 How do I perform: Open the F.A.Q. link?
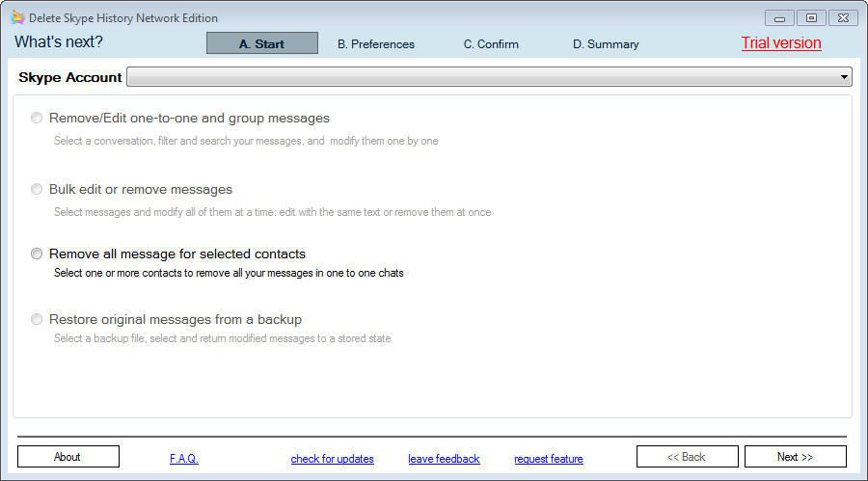[184, 459]
